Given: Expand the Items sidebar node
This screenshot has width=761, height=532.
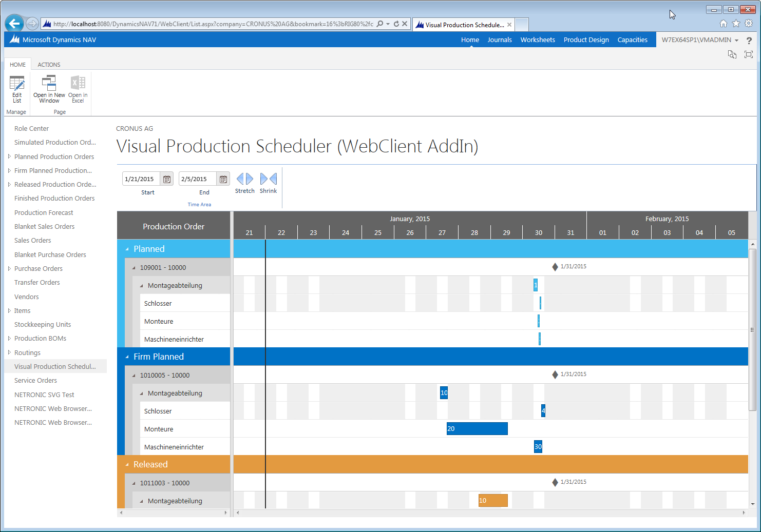Looking at the screenshot, I should (x=9, y=310).
